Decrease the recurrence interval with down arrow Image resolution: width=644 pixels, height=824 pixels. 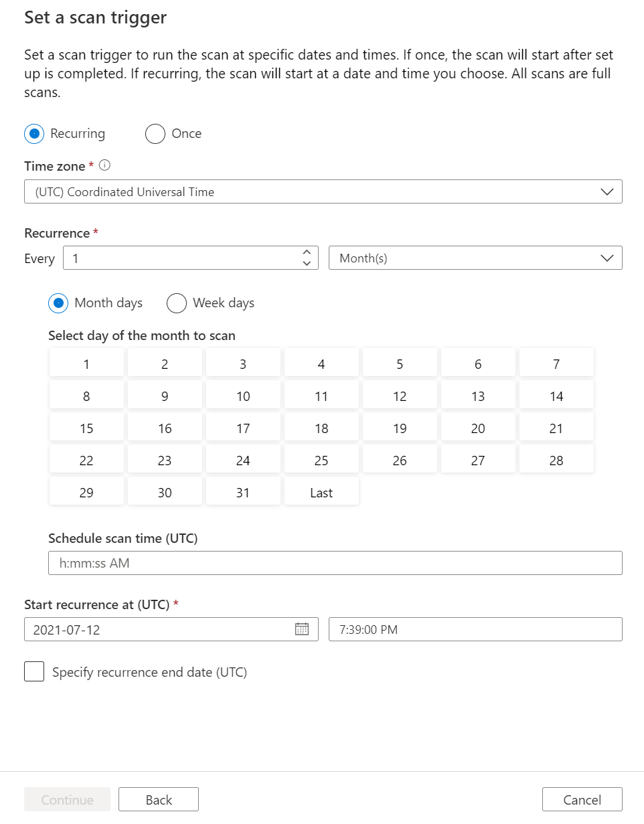point(307,263)
